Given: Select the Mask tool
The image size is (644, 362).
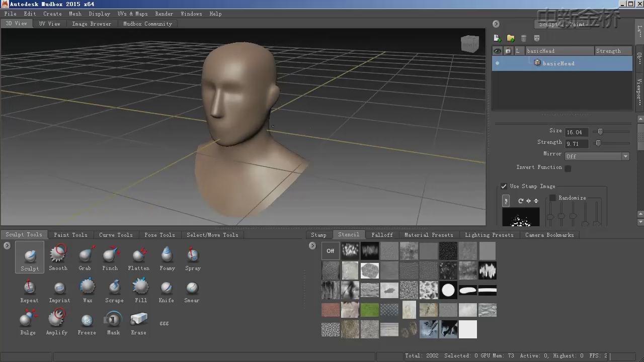Looking at the screenshot, I should (113, 322).
